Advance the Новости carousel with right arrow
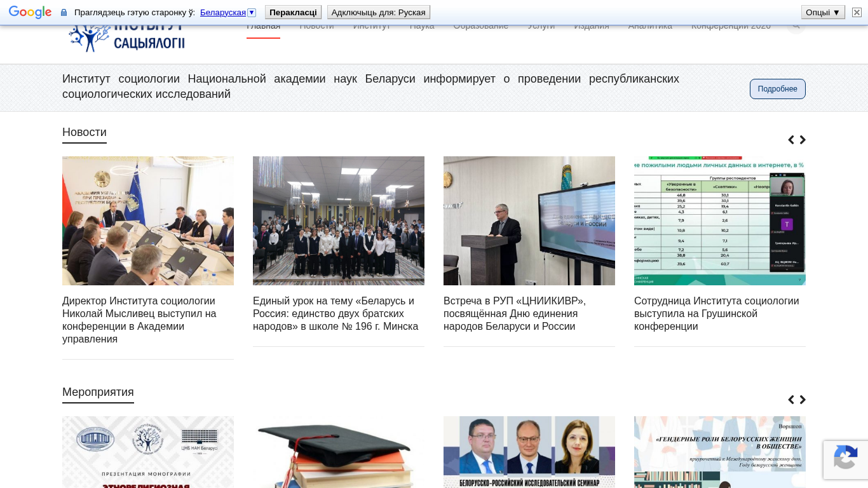The width and height of the screenshot is (868, 488). (x=803, y=140)
